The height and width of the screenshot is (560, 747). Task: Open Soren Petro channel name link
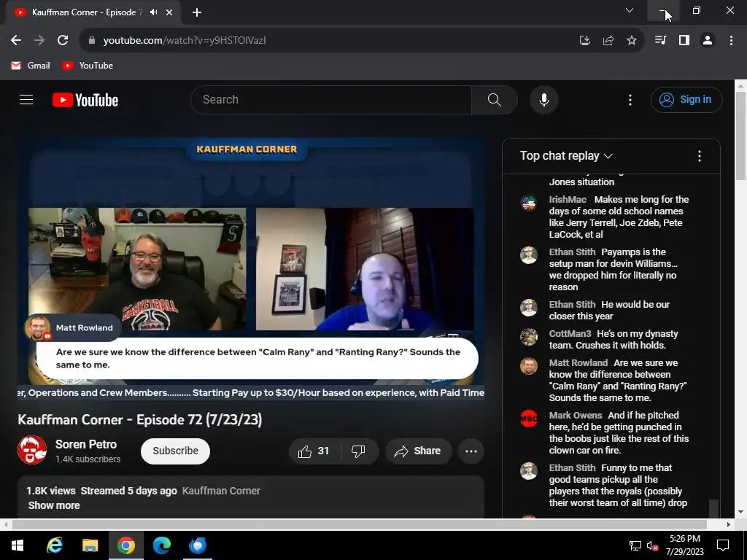pyautogui.click(x=86, y=444)
